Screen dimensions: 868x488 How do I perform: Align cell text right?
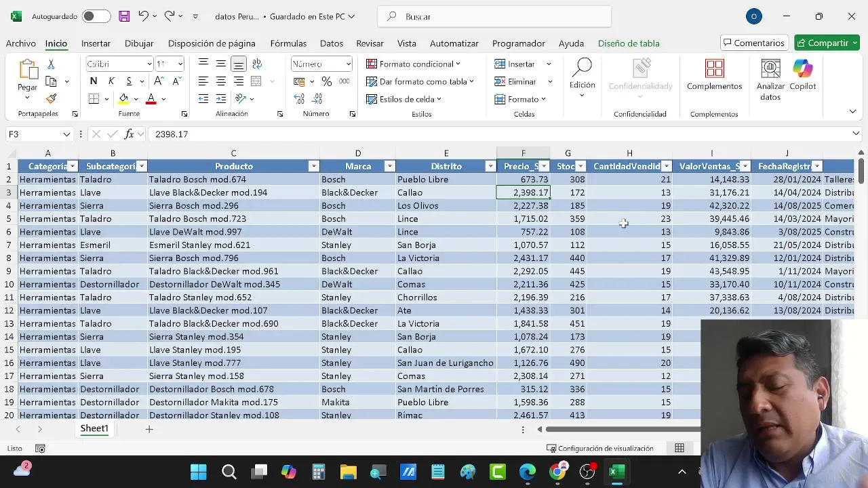[x=238, y=81]
